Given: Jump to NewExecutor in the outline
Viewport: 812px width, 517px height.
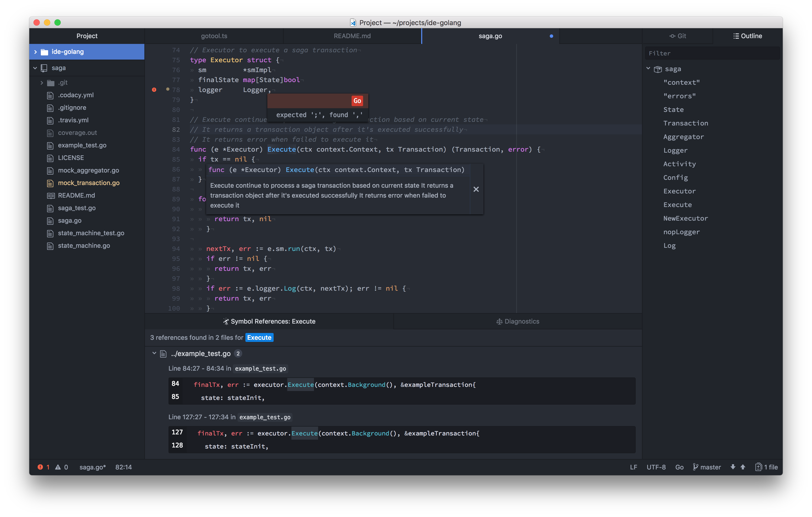Looking at the screenshot, I should coord(686,219).
